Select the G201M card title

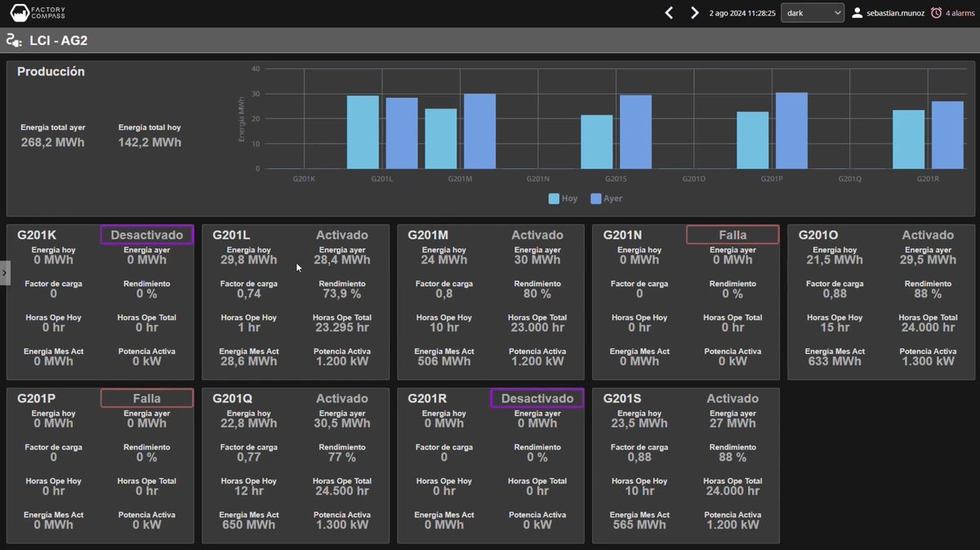(428, 235)
